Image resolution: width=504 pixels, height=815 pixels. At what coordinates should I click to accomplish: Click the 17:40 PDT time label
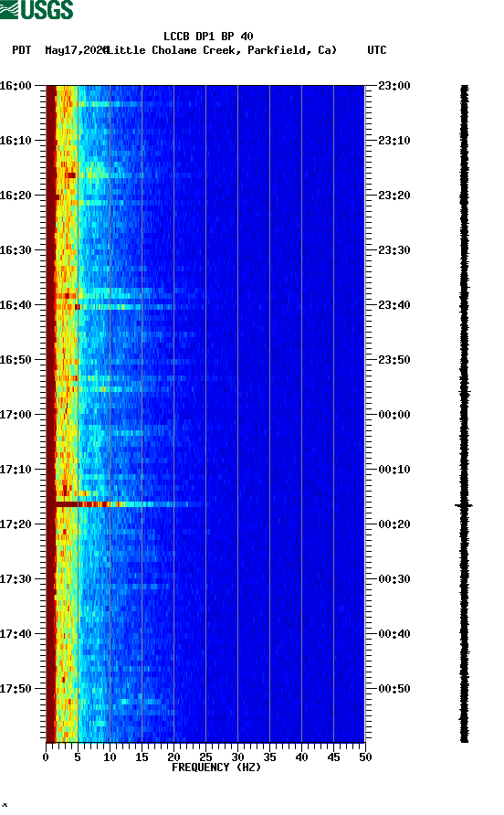click(x=16, y=634)
